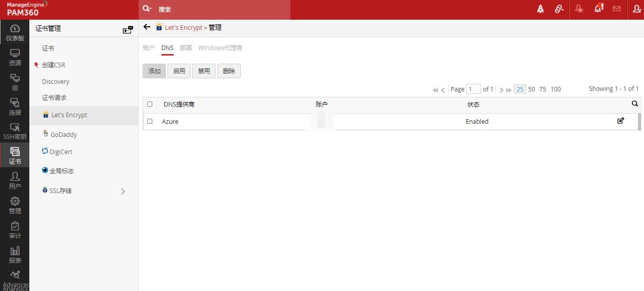Viewport: 644px width, 291px height.
Task: Open the Reports (报表) sidebar icon
Action: click(x=15, y=255)
